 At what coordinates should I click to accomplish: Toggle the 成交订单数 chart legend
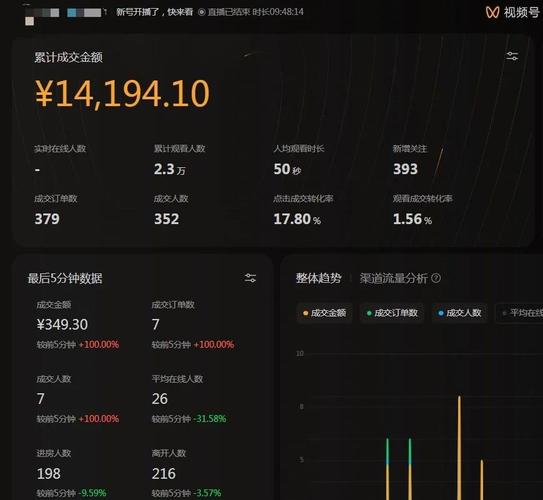click(x=392, y=313)
